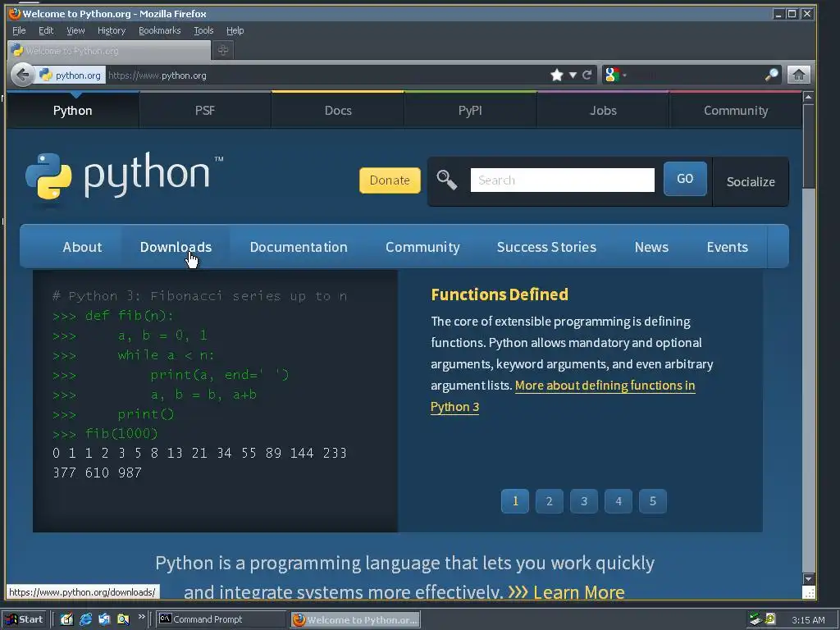Open the Windows Start menu

25,619
